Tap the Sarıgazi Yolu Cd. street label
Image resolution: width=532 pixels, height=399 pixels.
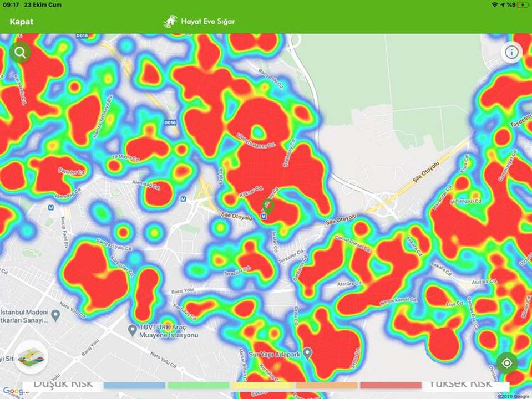tap(114, 245)
